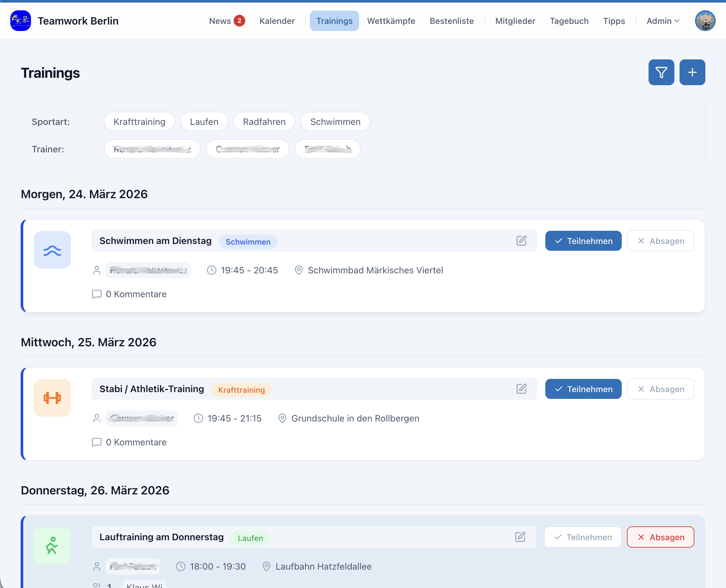Image resolution: width=726 pixels, height=588 pixels.
Task: Click the orange dumbbell icon tile
Action: [x=52, y=398]
